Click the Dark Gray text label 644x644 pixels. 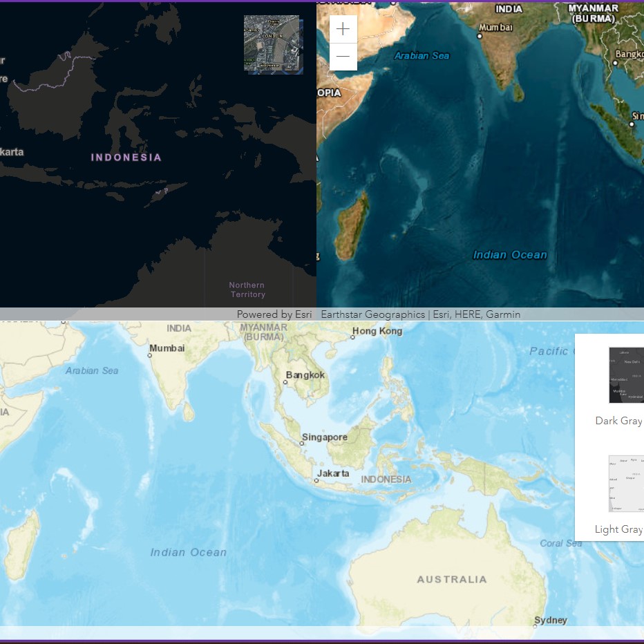618,421
